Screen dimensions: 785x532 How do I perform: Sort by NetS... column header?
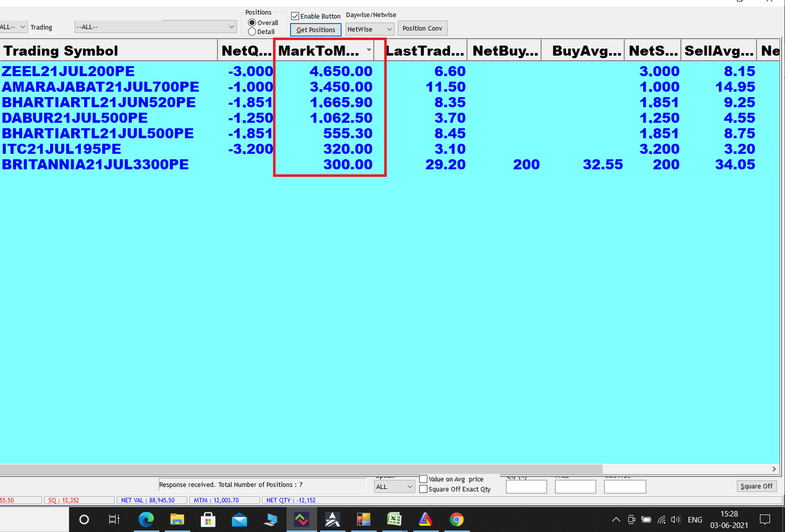pyautogui.click(x=653, y=51)
